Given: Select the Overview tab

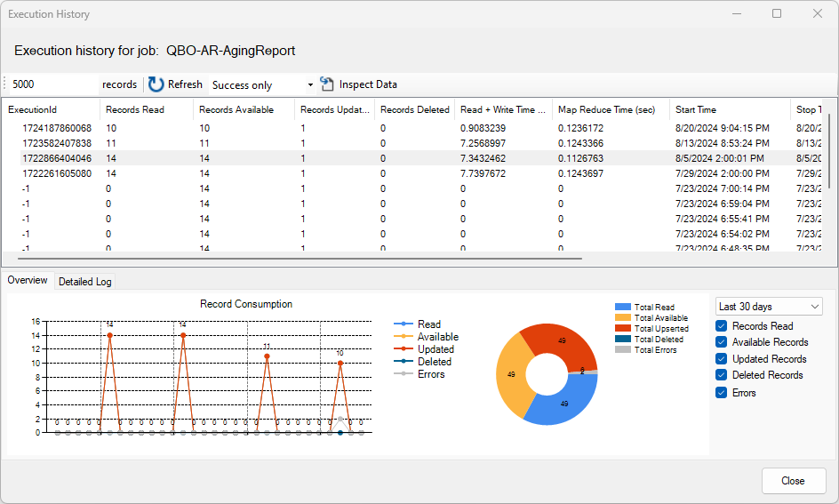Looking at the screenshot, I should pyautogui.click(x=28, y=280).
